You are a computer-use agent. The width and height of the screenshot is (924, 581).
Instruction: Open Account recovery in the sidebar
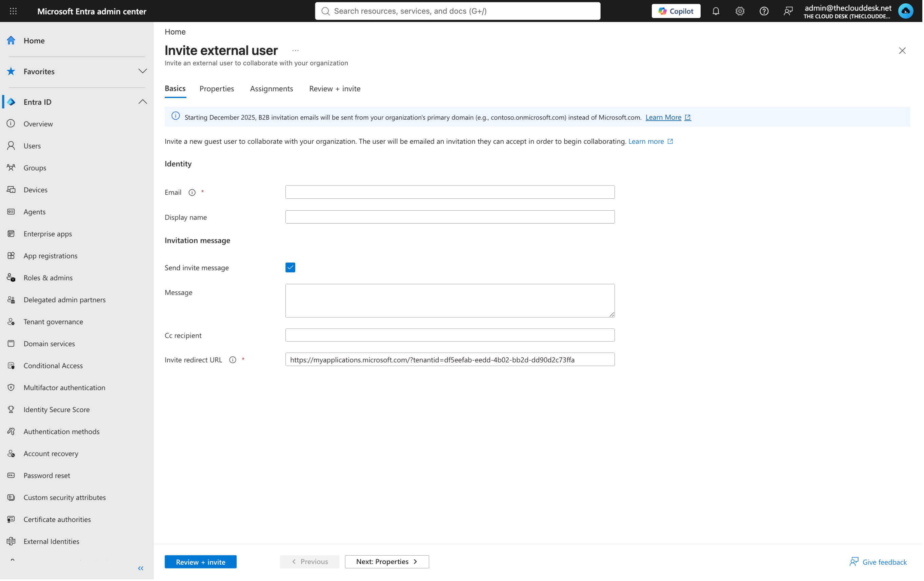click(x=51, y=453)
